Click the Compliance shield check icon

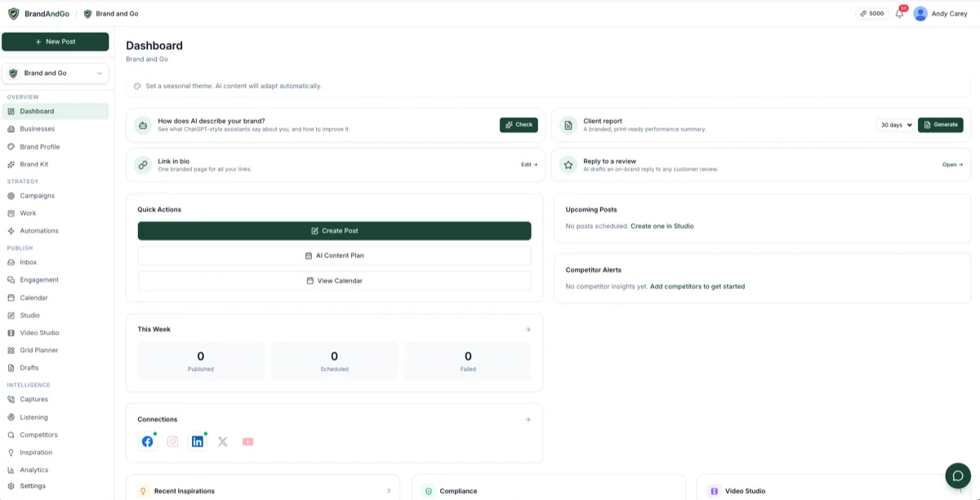pos(428,491)
